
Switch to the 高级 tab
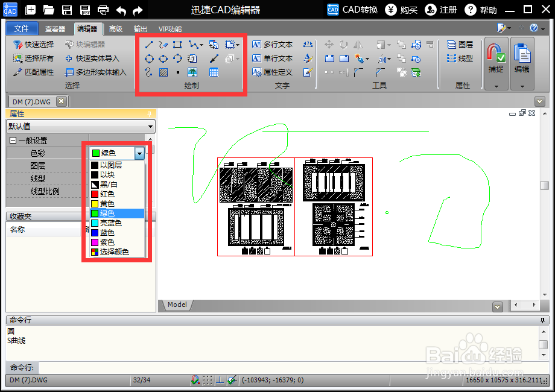116,29
